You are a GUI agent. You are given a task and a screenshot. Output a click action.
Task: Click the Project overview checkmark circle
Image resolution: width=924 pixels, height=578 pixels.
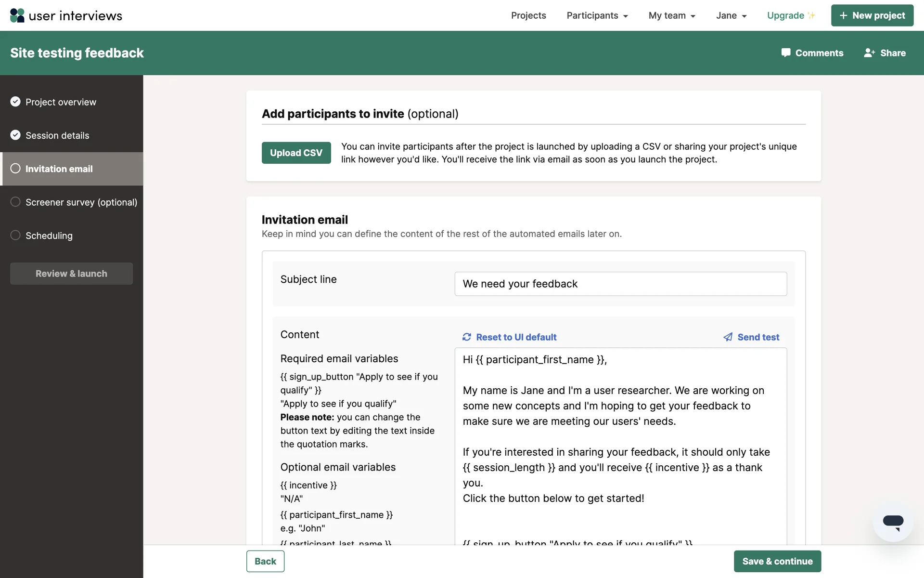click(x=15, y=102)
